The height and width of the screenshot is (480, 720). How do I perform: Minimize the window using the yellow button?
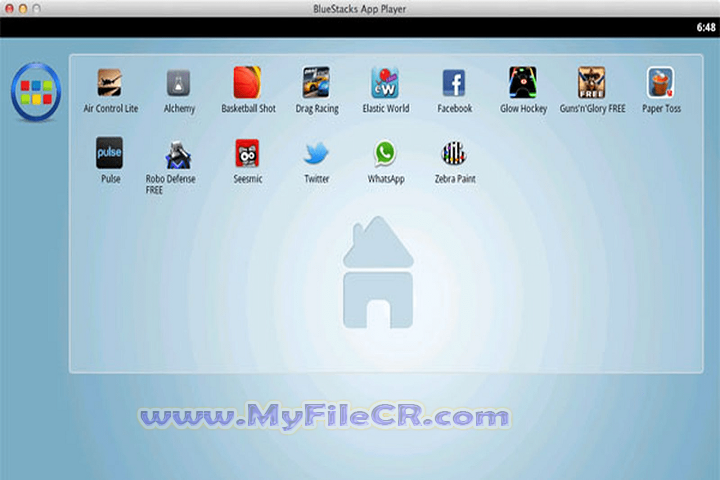tap(23, 9)
